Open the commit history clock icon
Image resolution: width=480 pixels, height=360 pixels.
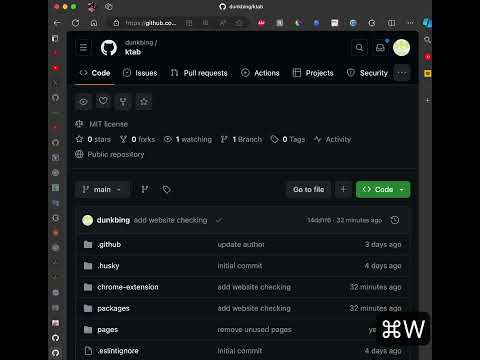(395, 220)
